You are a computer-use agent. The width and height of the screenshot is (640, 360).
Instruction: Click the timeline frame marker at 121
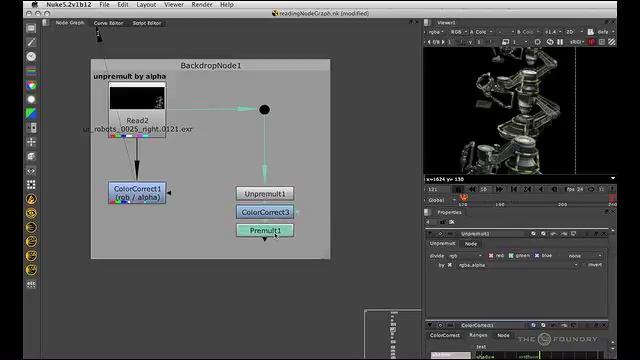pyautogui.click(x=464, y=198)
